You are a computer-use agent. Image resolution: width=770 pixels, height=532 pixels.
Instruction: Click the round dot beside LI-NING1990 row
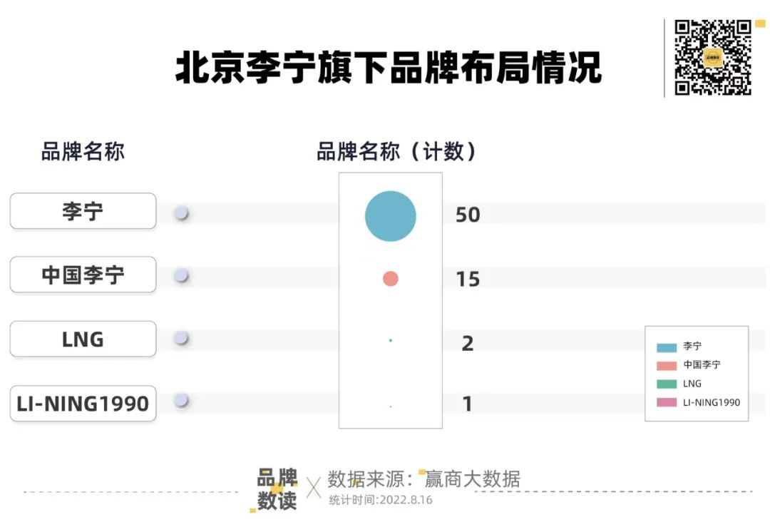pos(182,400)
